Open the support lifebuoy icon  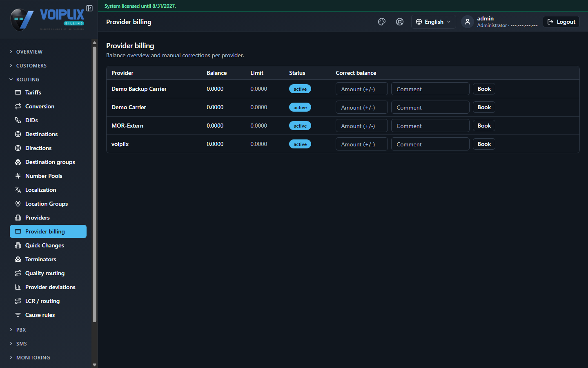(400, 22)
